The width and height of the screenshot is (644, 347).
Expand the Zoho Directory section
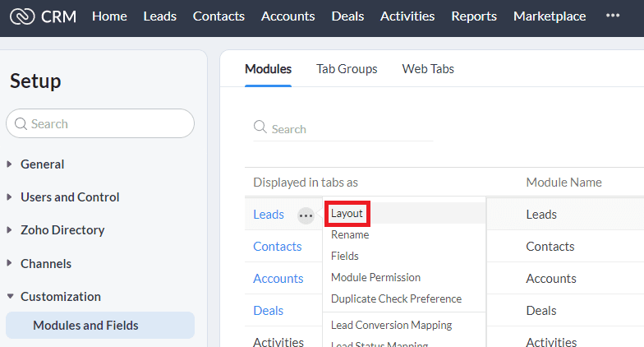click(62, 230)
